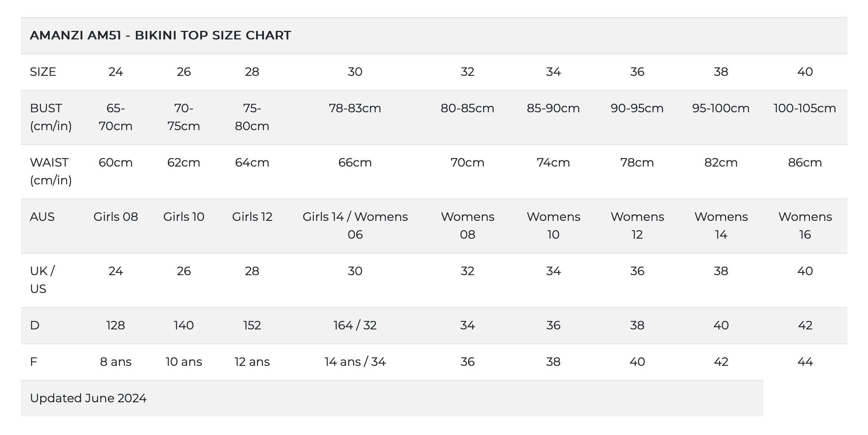Click the "14 ans / 34" French size cell
Screen dimensions: 868x435
355,362
